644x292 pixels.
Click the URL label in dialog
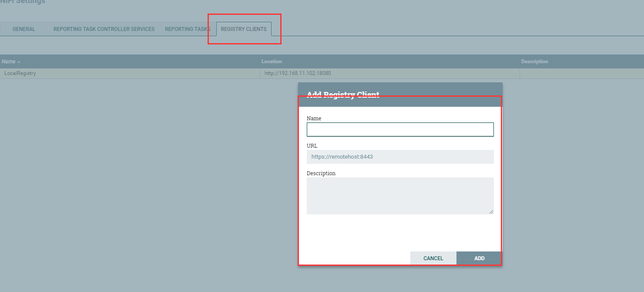pyautogui.click(x=312, y=146)
